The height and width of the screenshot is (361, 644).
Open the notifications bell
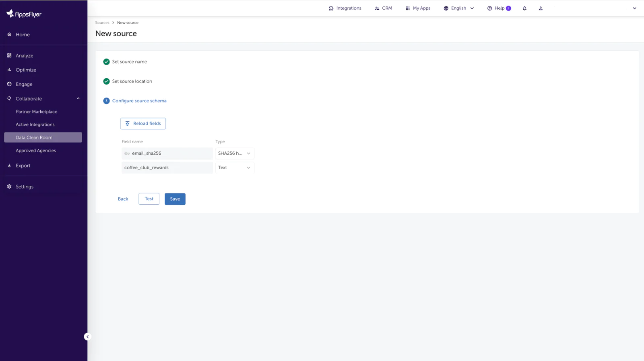(524, 8)
